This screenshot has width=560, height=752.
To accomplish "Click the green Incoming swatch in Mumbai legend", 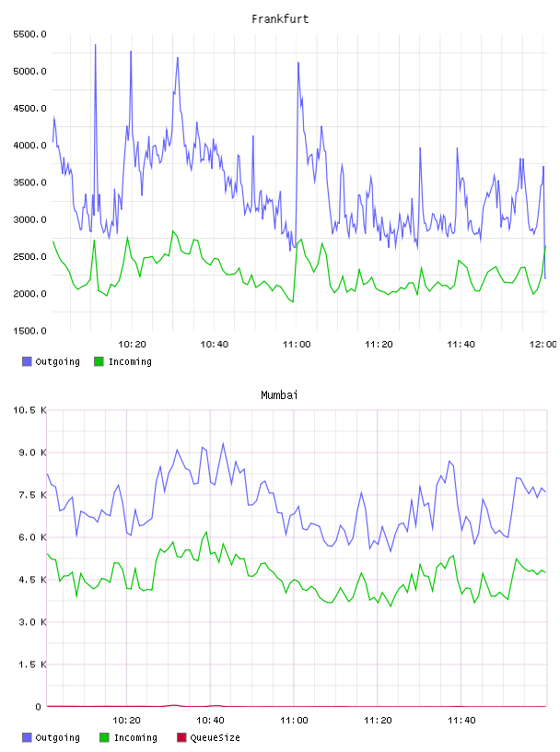I will (104, 737).
